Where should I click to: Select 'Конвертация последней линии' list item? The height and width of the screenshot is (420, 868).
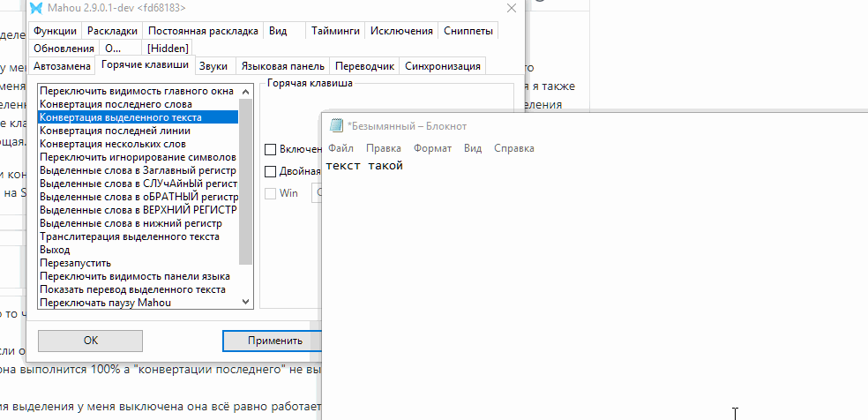(138, 131)
